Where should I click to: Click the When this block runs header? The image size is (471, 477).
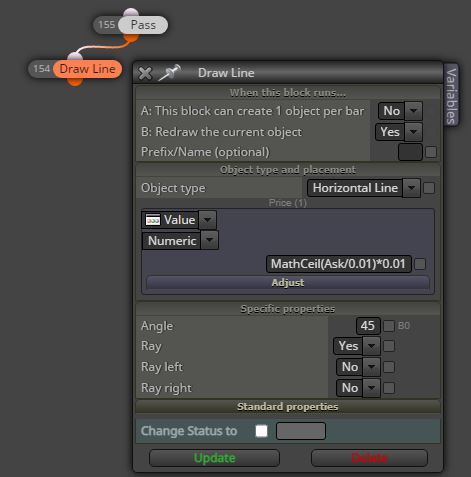click(x=288, y=93)
